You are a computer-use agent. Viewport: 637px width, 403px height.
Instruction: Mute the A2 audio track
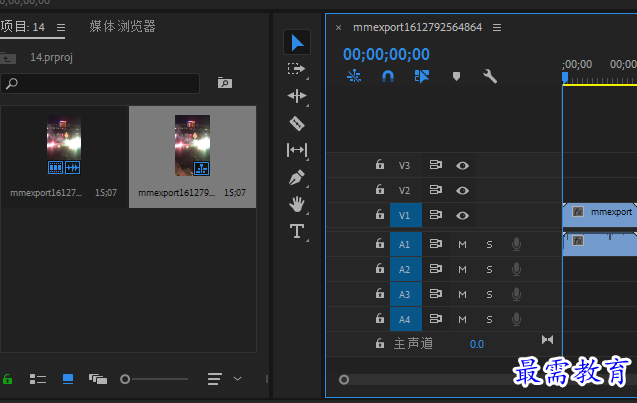[462, 270]
